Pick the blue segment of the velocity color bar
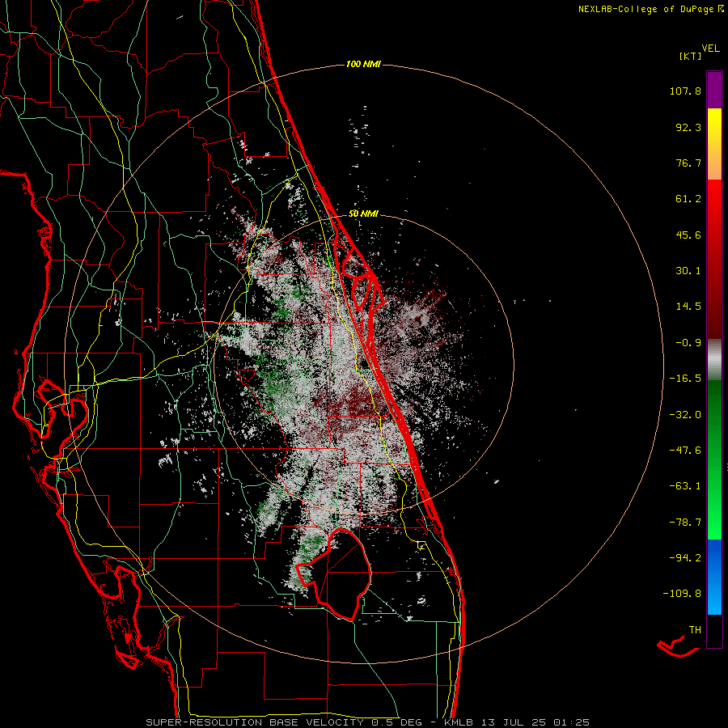Image resolution: width=728 pixels, height=728 pixels. pos(714,577)
